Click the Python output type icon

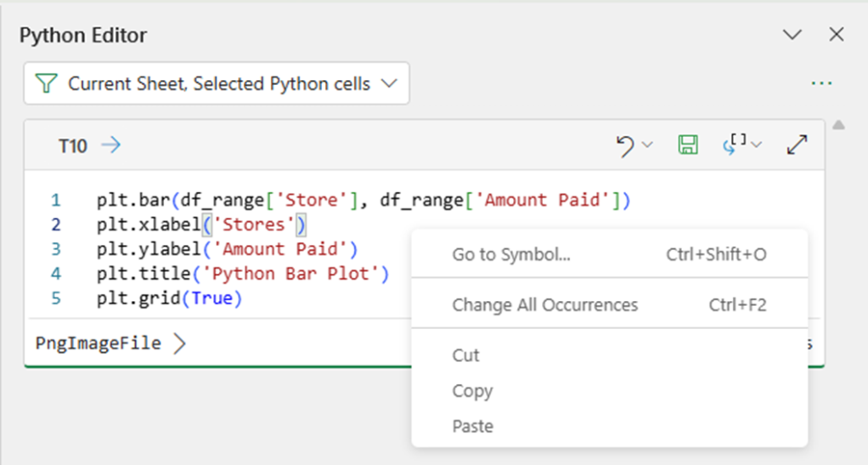(736, 145)
